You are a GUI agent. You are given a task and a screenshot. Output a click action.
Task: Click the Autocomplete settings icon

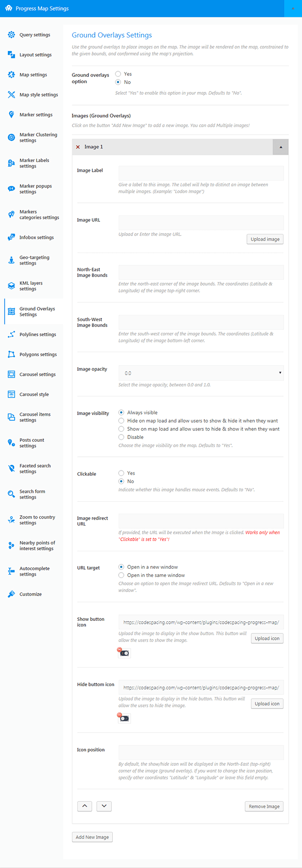point(11,571)
